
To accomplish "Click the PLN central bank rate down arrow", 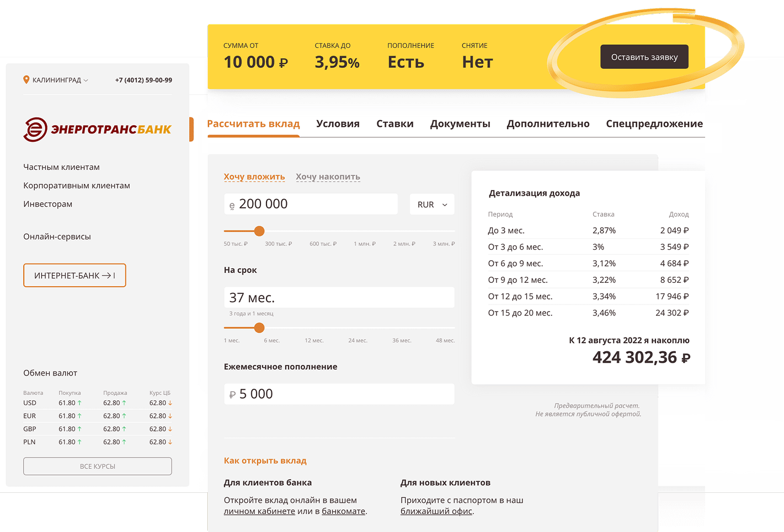I will (x=170, y=442).
